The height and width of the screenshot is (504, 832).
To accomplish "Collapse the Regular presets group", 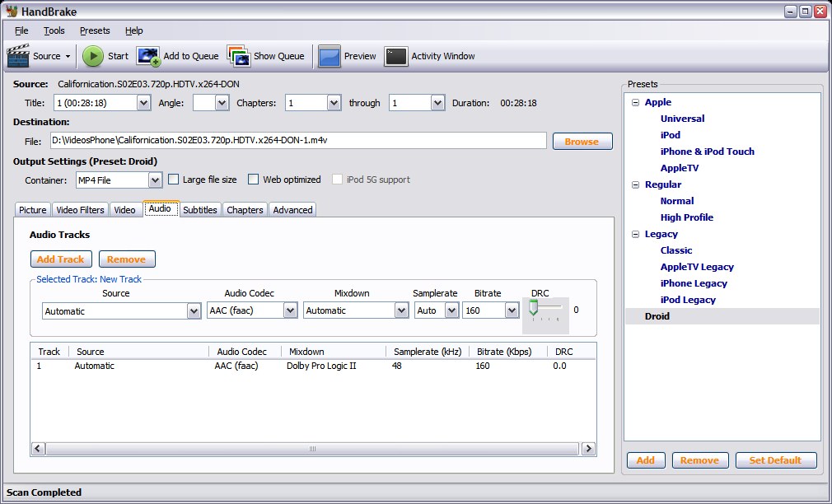I will click(x=635, y=184).
